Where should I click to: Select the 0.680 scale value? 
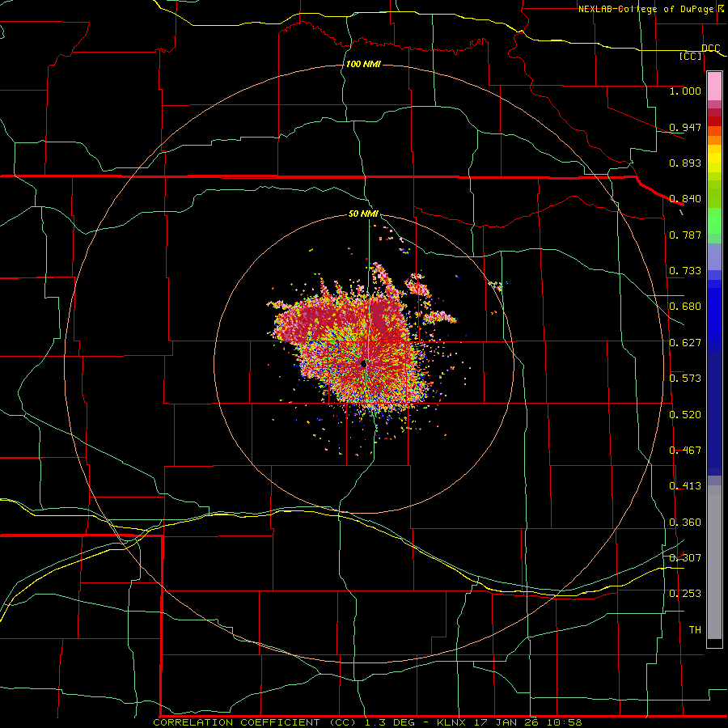pos(685,307)
